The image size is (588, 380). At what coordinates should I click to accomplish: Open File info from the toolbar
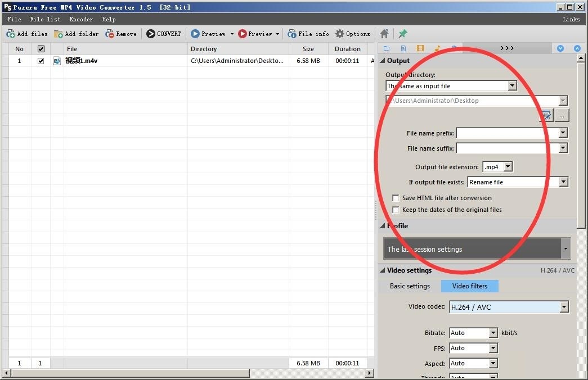(x=308, y=34)
